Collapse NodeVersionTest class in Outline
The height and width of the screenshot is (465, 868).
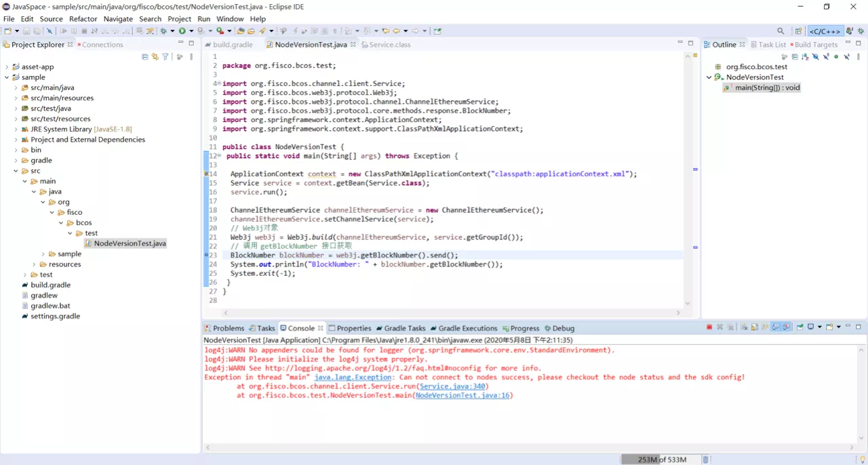point(709,77)
